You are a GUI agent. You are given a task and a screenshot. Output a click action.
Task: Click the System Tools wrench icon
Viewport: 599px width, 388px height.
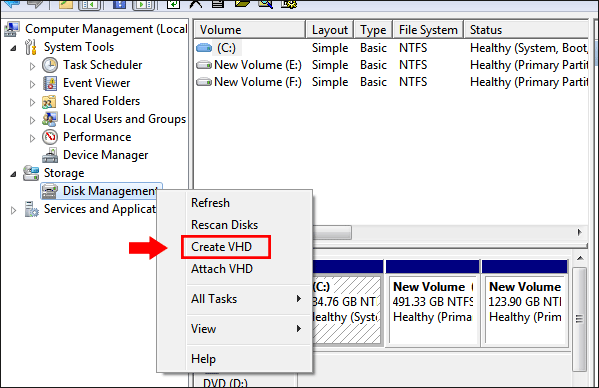point(31,47)
